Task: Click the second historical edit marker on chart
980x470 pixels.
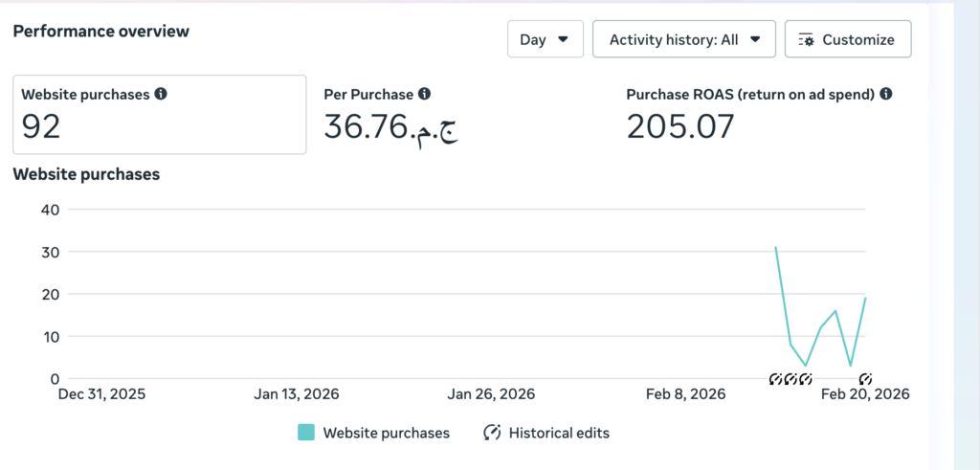Action: point(791,379)
